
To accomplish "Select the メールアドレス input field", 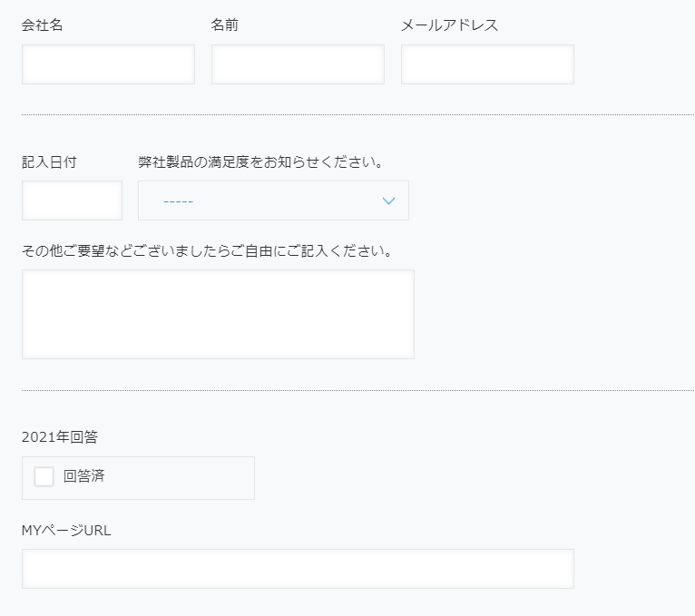I will (487, 64).
